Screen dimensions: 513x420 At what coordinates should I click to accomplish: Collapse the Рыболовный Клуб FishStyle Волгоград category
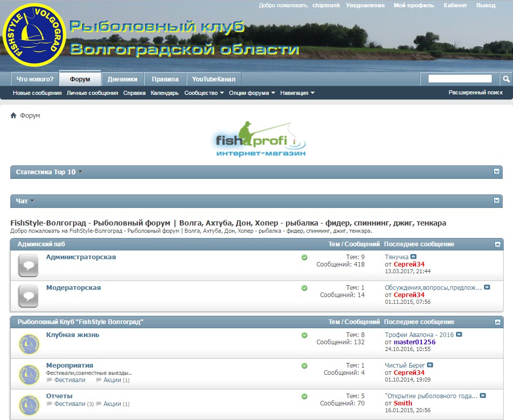click(x=497, y=322)
